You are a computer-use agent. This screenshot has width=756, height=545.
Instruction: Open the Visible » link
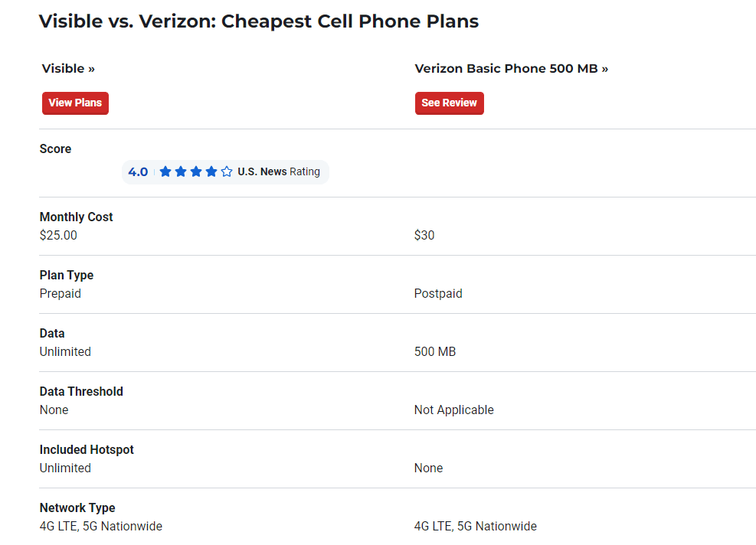click(x=68, y=69)
